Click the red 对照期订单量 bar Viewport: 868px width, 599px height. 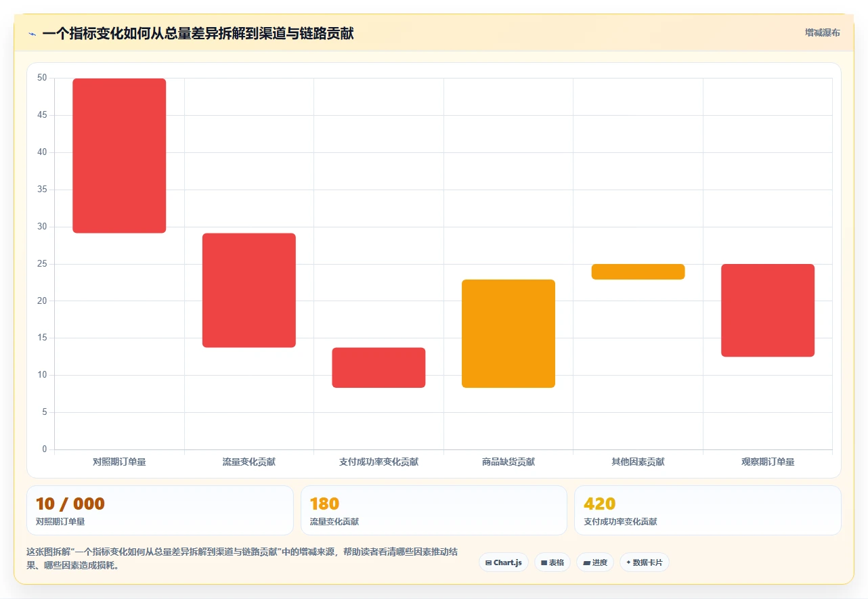point(119,156)
